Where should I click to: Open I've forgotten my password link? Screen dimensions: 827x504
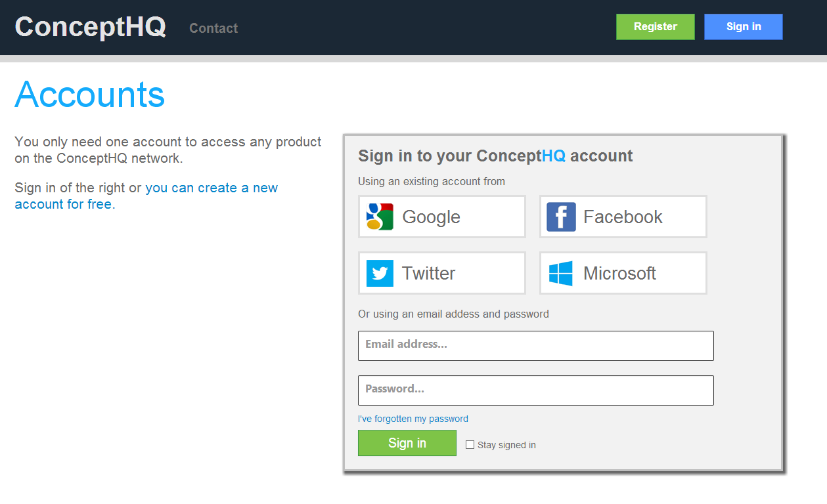click(x=413, y=419)
